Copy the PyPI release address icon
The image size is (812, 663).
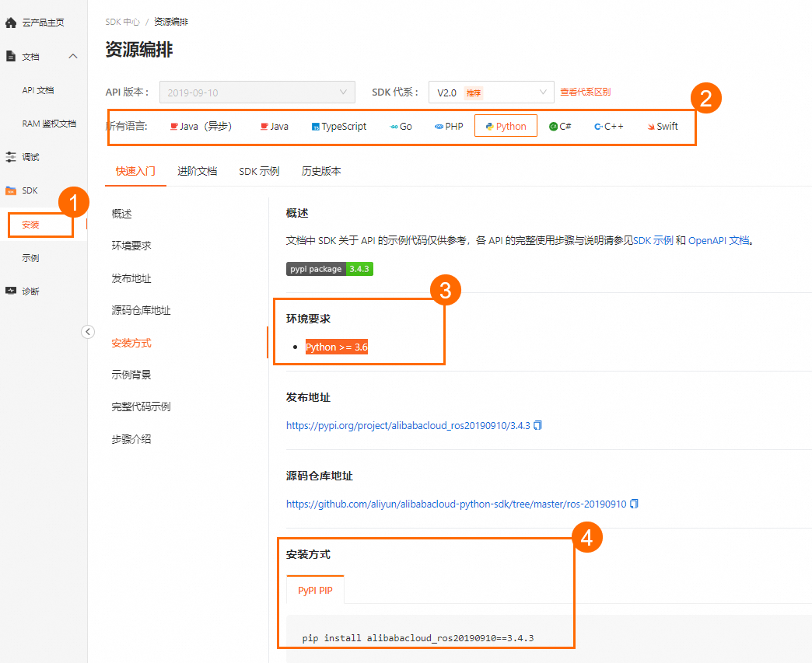[x=538, y=425]
